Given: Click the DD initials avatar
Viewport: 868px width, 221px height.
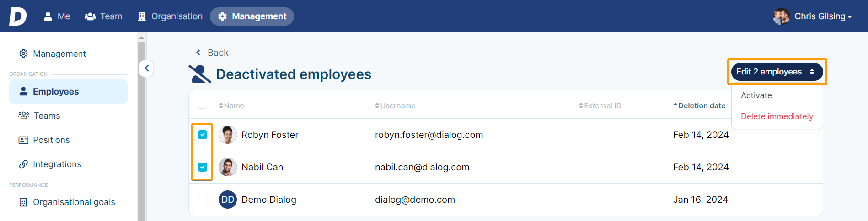Looking at the screenshot, I should coord(228,200).
